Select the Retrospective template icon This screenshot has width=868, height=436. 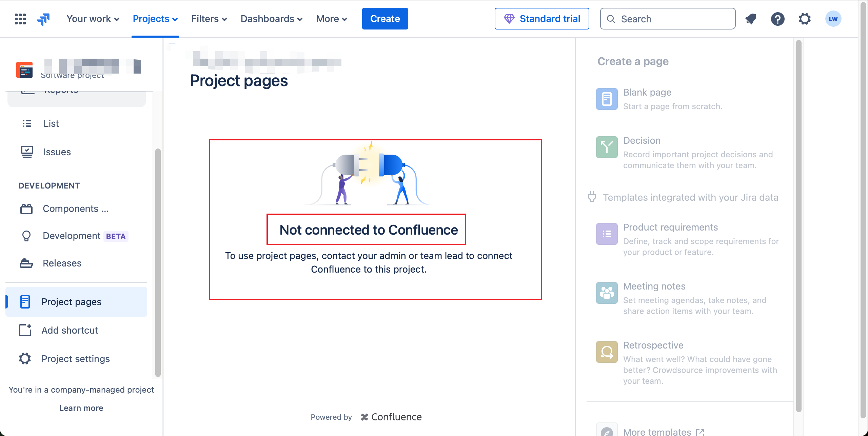coord(607,352)
